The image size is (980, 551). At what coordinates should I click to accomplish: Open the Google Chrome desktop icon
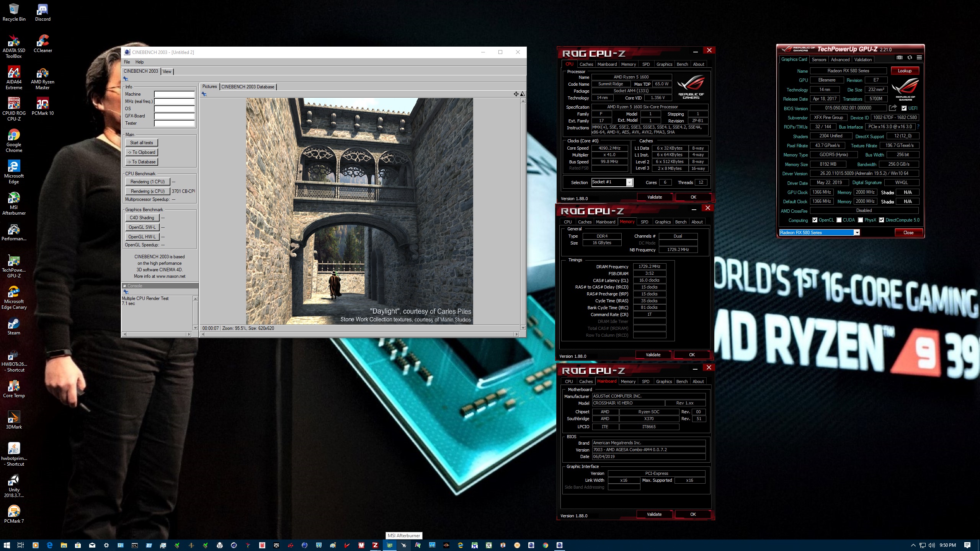tap(14, 141)
